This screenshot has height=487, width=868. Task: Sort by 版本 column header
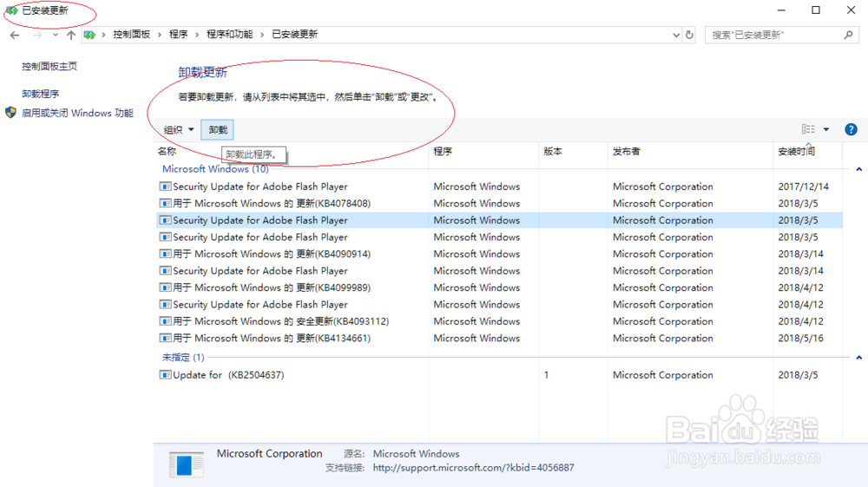point(552,151)
